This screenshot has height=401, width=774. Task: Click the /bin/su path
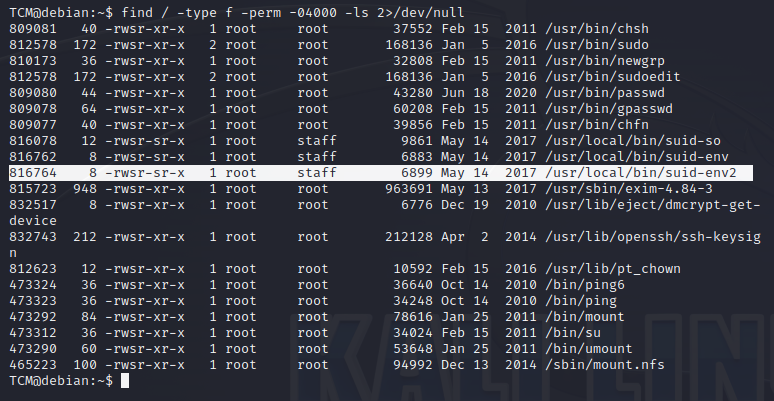coord(573,333)
